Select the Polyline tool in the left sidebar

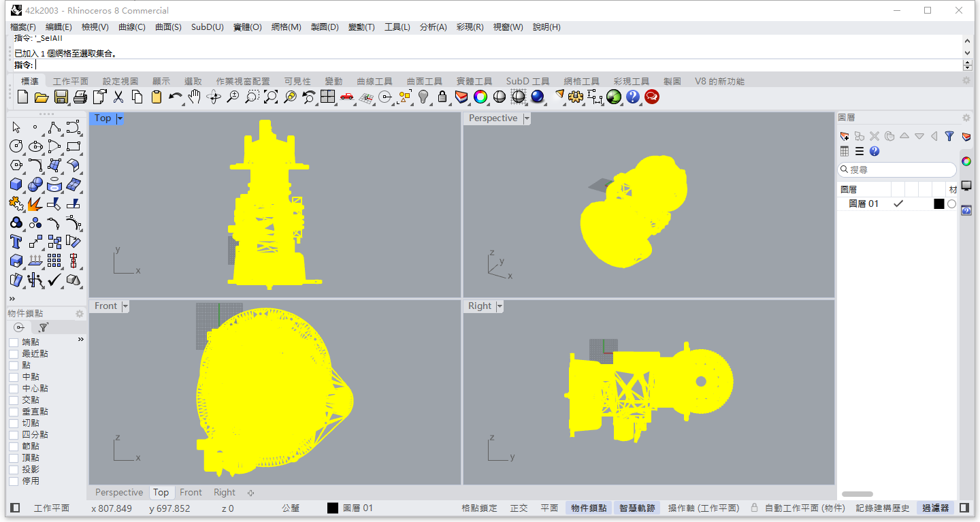point(54,127)
